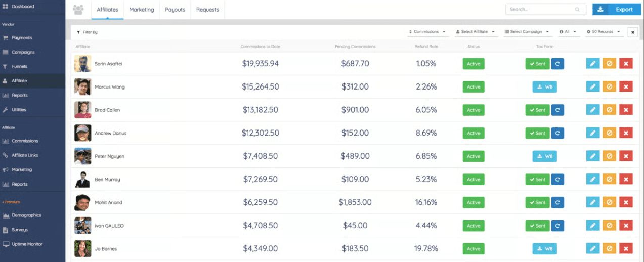Viewport: 644px width, 262px height.
Task: Open the Commissions sort dropdown
Action: 427,32
